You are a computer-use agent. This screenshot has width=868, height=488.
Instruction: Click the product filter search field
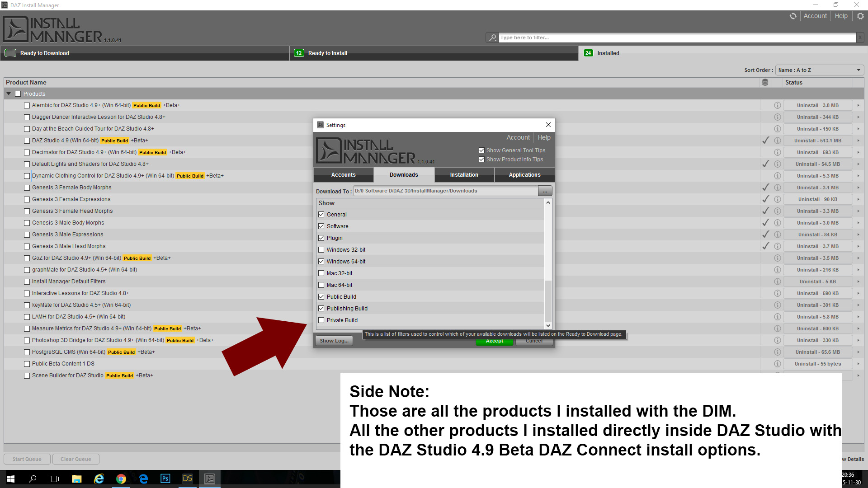(x=677, y=38)
